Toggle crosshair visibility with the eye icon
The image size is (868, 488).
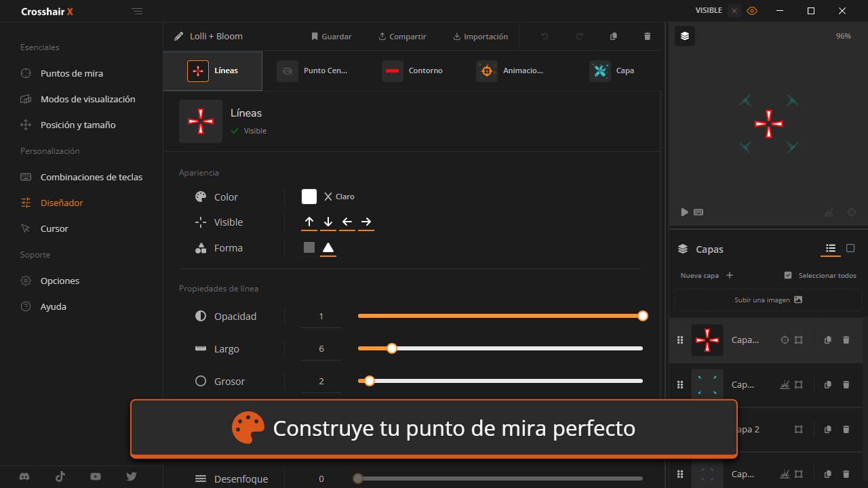tap(752, 11)
